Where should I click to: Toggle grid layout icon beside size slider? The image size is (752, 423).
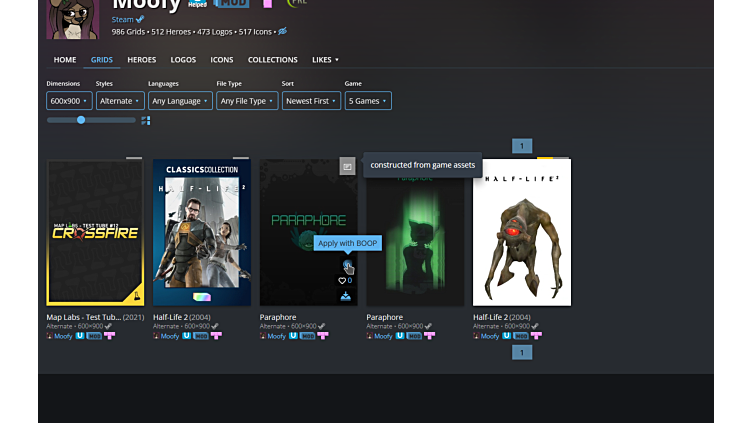[146, 120]
